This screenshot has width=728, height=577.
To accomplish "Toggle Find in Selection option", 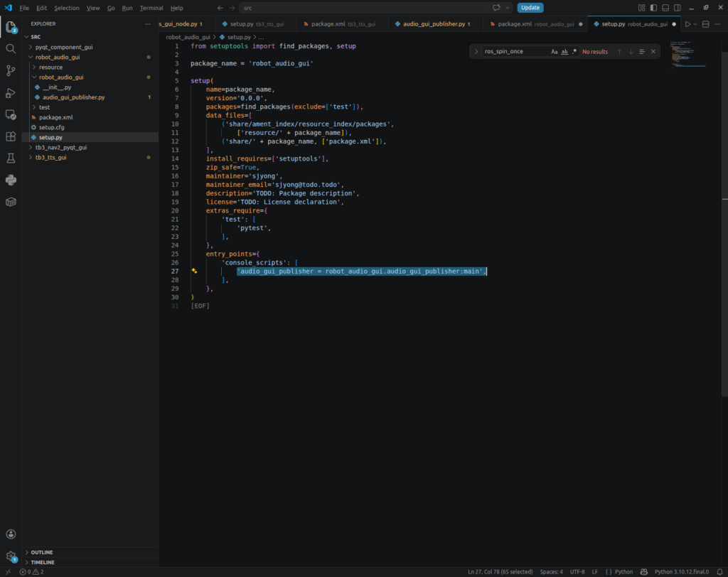I will [x=642, y=52].
